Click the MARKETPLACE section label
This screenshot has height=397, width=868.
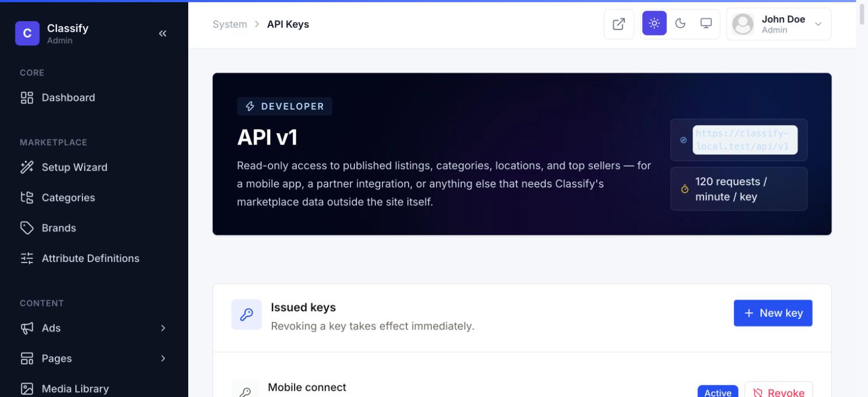(54, 142)
